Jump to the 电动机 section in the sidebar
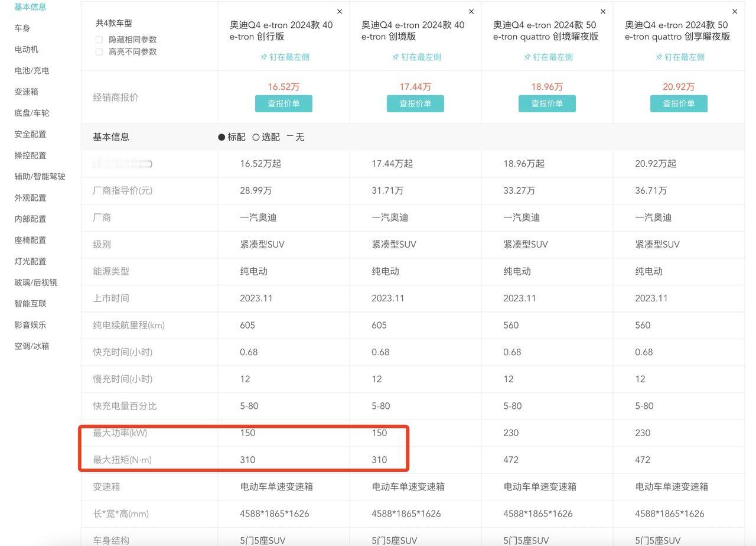 coord(27,50)
